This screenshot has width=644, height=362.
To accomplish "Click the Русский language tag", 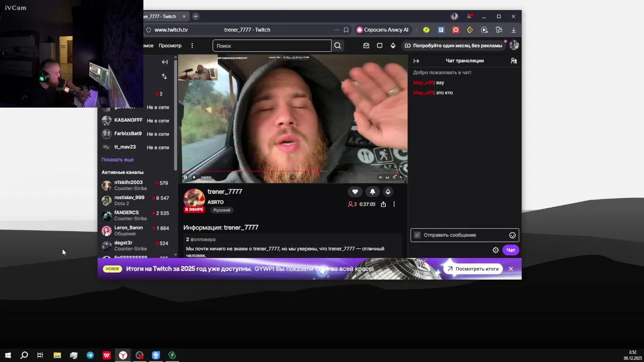I will point(222,210).
